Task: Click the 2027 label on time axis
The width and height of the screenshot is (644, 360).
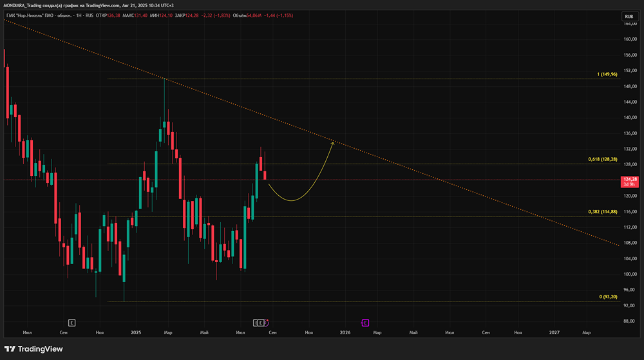Action: click(x=554, y=332)
